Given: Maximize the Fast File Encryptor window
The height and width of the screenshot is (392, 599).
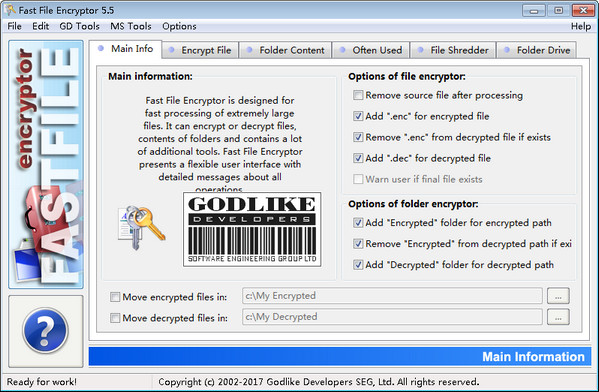Looking at the screenshot, I should (559, 10).
